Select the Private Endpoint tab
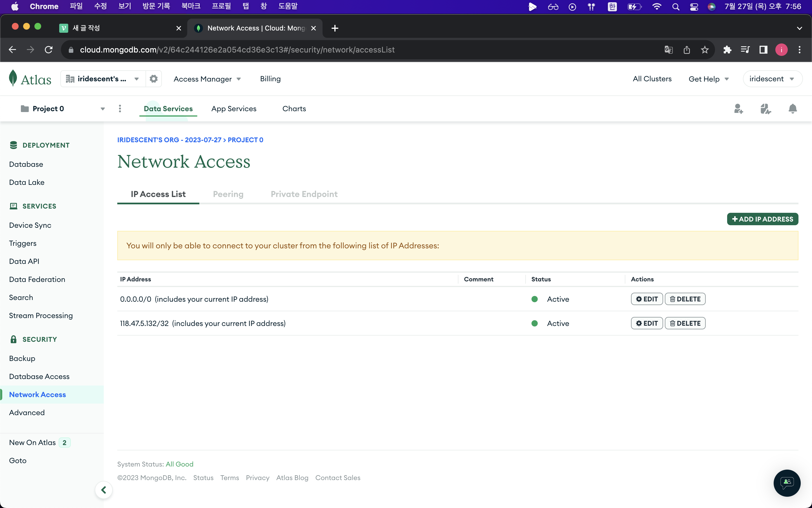812x508 pixels. pyautogui.click(x=304, y=194)
